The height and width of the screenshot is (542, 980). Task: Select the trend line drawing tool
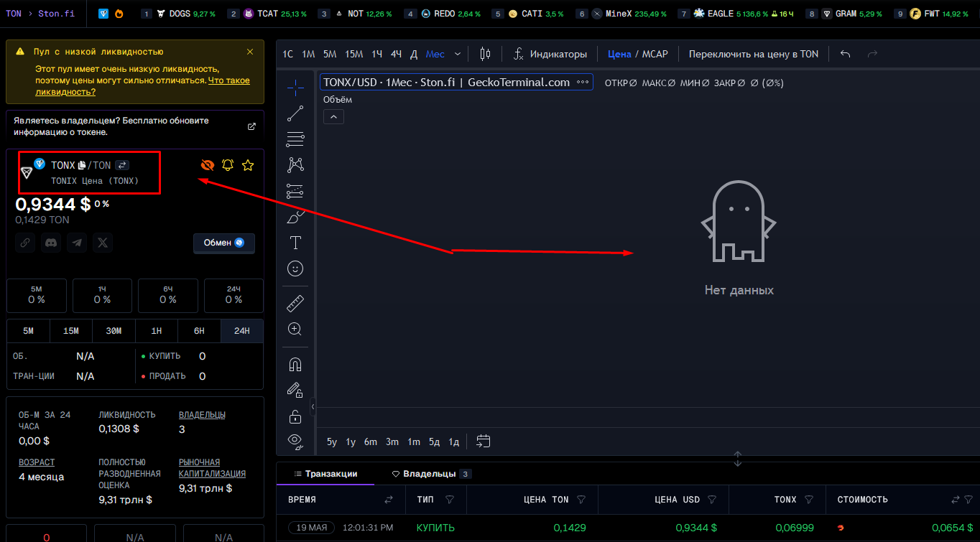click(295, 113)
